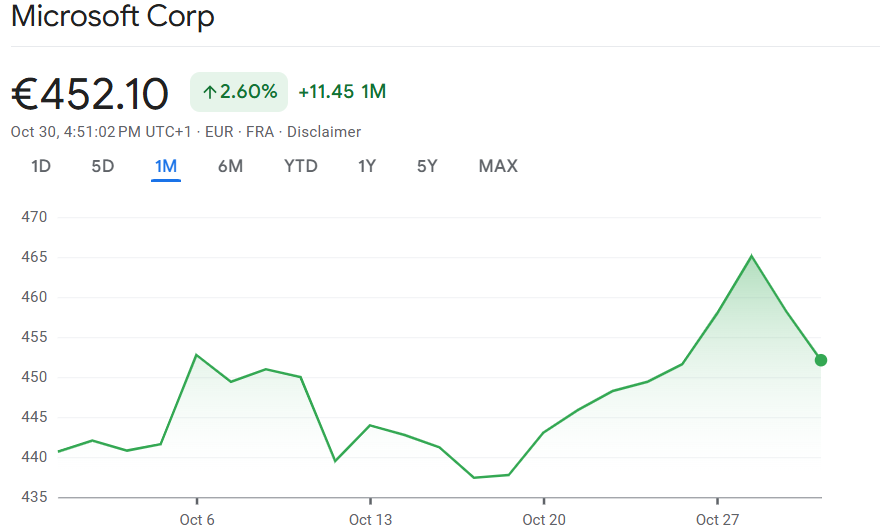Click the Oct 13 axis label
Viewport: 880px width, 532px height.
tap(370, 519)
